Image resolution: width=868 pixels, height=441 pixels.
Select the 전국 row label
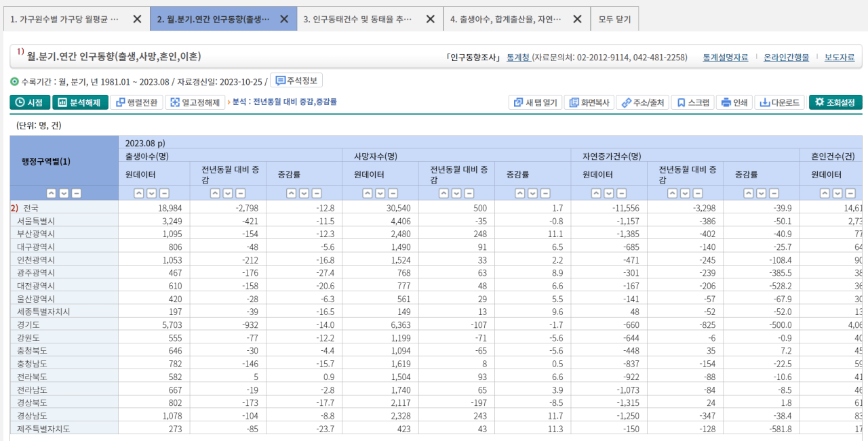[x=31, y=207]
